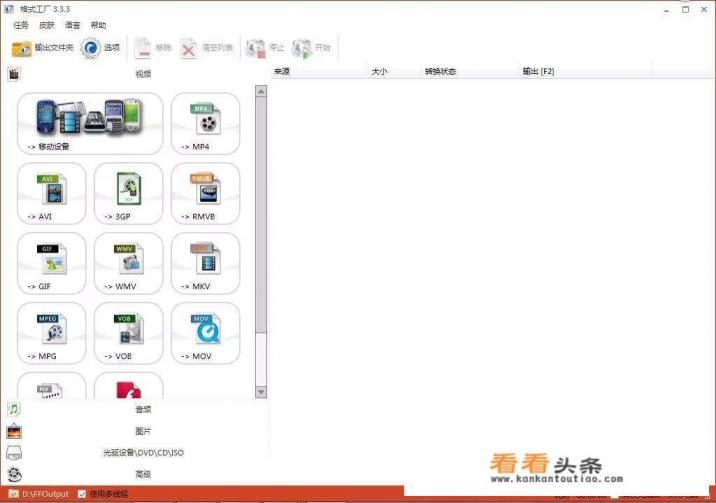This screenshot has width=716, height=503.
Task: Toggle the 使用多线程 checkbox in status bar
Action: 82,493
